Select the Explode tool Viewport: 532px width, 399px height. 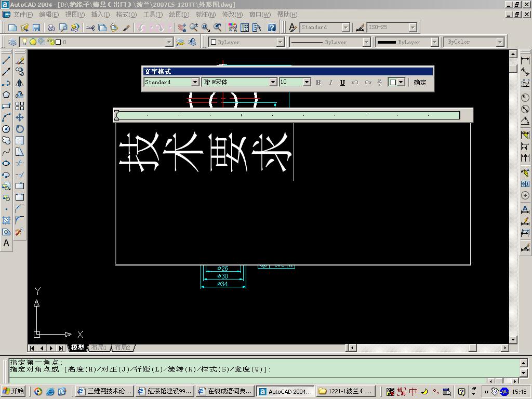(20, 232)
